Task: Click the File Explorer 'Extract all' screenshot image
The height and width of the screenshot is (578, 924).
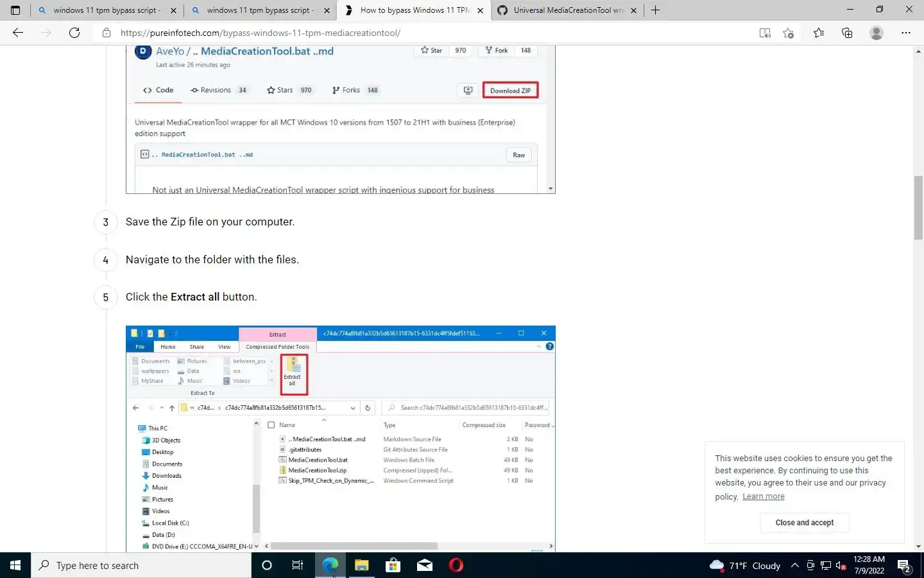Action: 341,439
